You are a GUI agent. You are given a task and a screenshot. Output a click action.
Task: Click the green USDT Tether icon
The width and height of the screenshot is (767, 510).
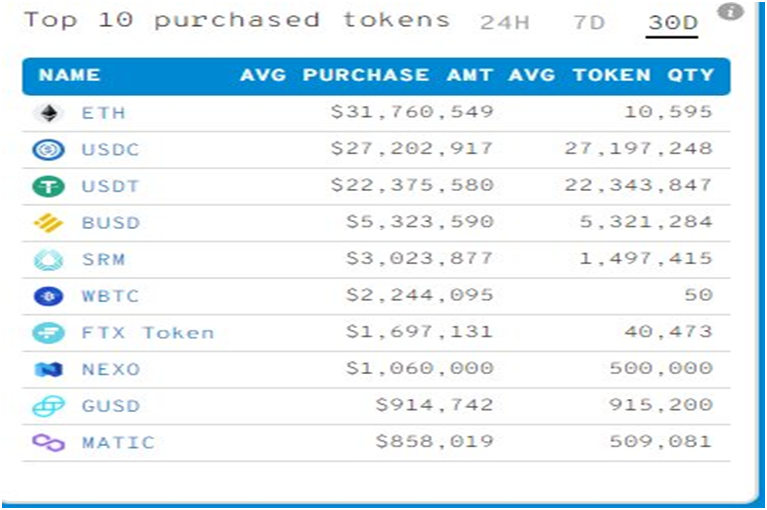tap(48, 186)
